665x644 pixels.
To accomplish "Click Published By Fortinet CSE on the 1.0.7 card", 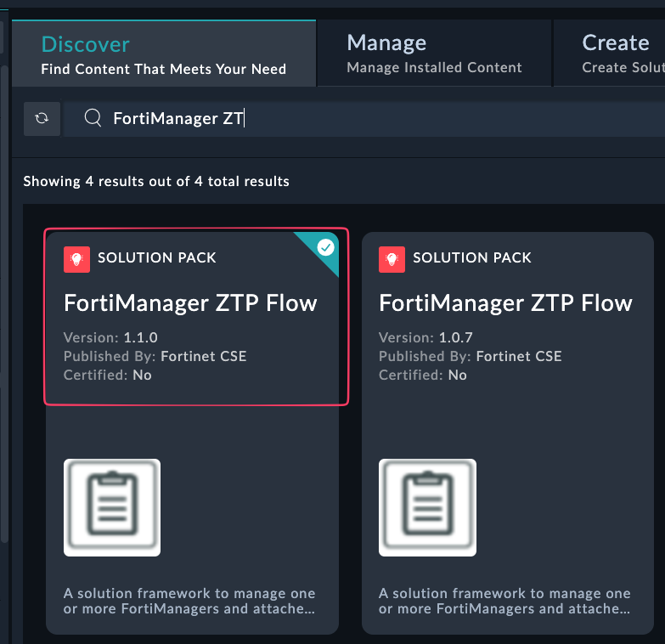I will [x=470, y=356].
